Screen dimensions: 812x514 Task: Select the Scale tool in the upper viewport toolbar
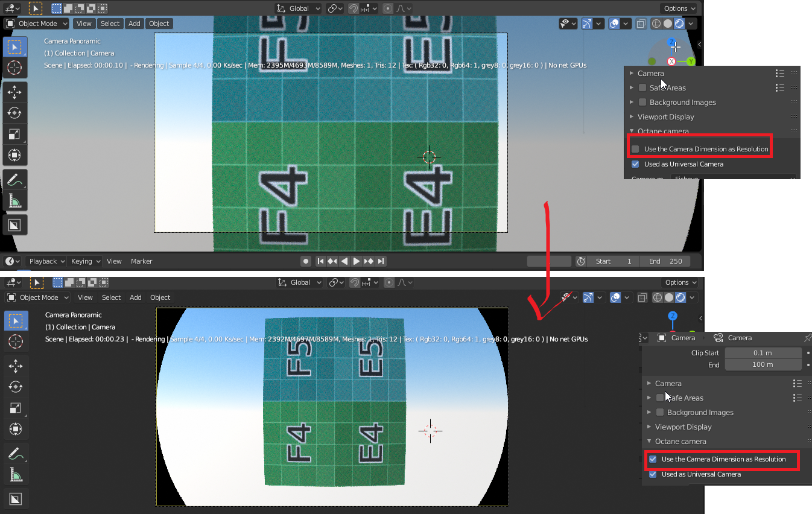pyautogui.click(x=15, y=134)
